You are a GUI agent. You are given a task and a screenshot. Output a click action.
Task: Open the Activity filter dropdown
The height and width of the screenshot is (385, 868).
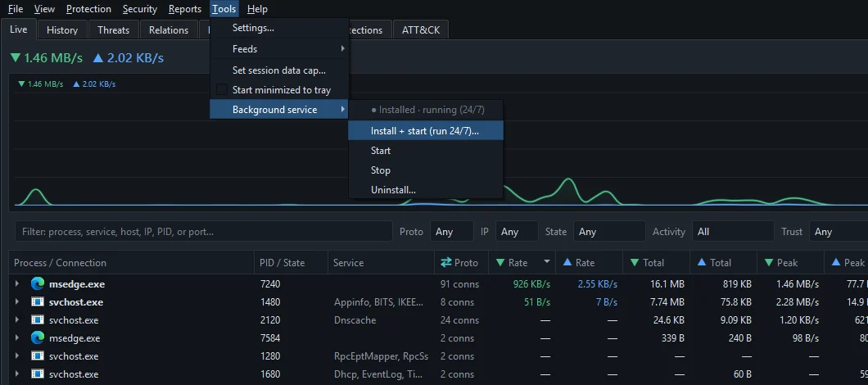pyautogui.click(x=733, y=232)
